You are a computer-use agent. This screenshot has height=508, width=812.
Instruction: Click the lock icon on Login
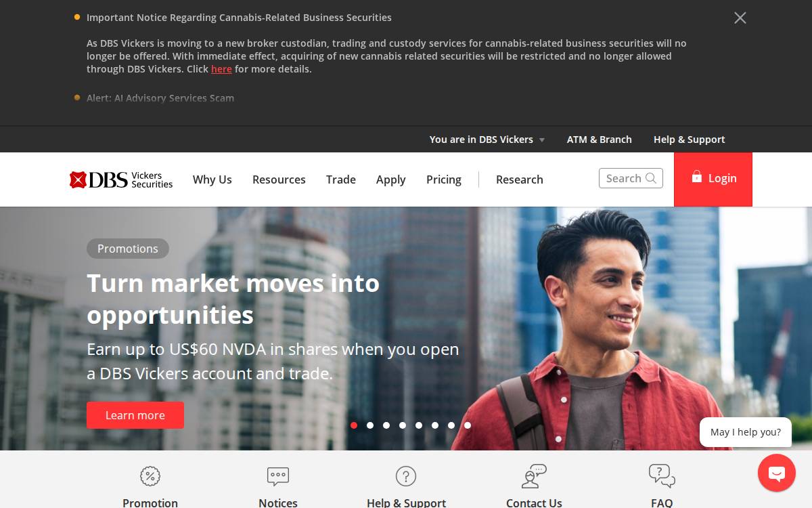[x=697, y=177]
